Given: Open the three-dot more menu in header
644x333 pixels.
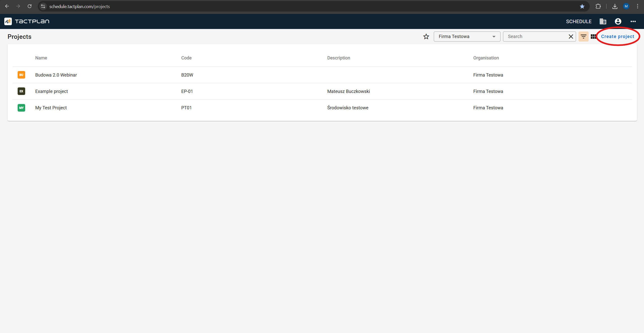Looking at the screenshot, I should pyautogui.click(x=633, y=21).
